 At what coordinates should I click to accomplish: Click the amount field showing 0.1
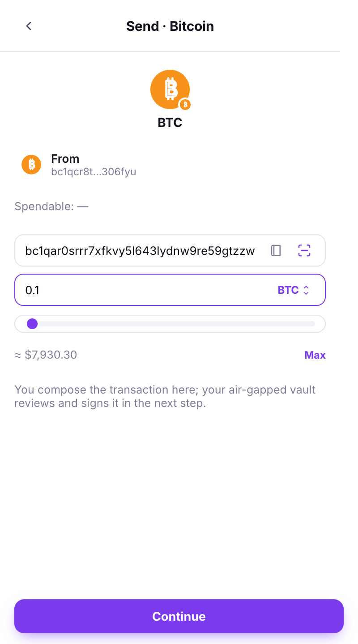[170, 290]
